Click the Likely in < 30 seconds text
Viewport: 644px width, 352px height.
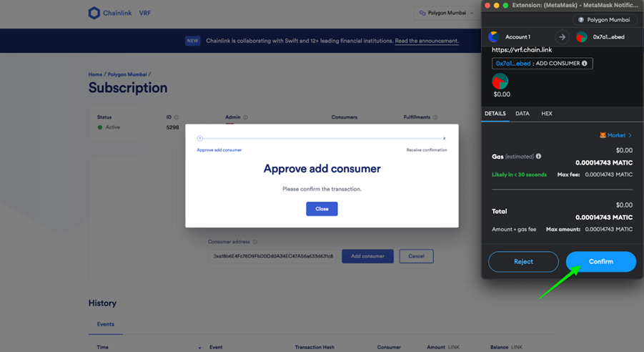coord(519,175)
